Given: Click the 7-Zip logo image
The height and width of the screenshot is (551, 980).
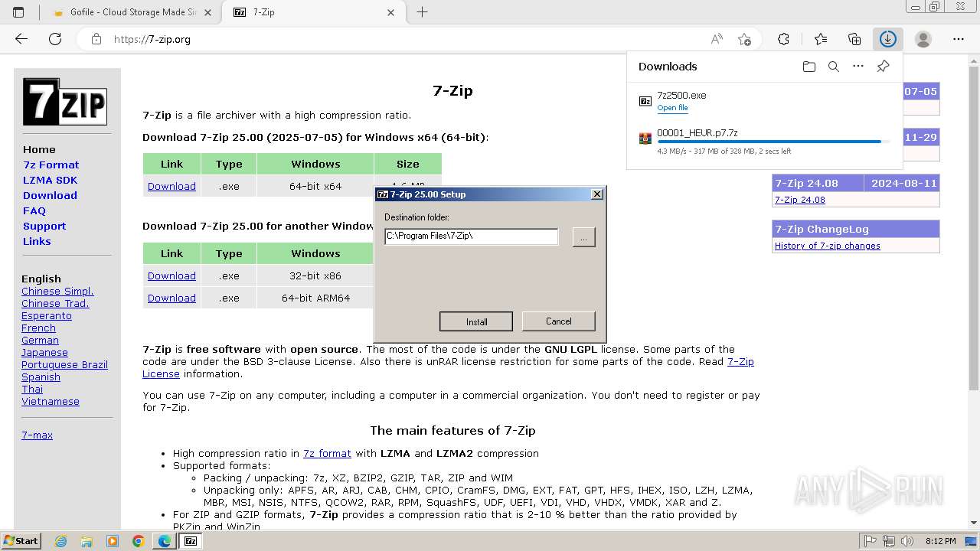Looking at the screenshot, I should click(64, 101).
